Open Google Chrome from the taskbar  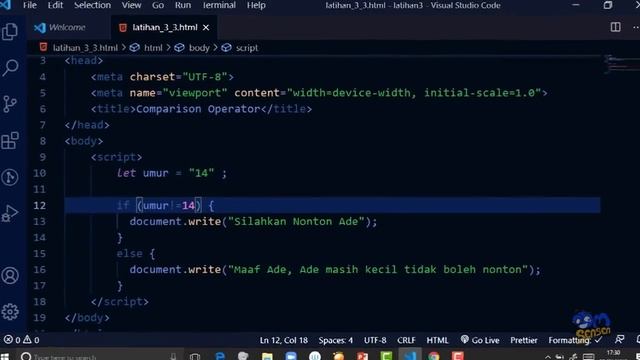(434, 356)
